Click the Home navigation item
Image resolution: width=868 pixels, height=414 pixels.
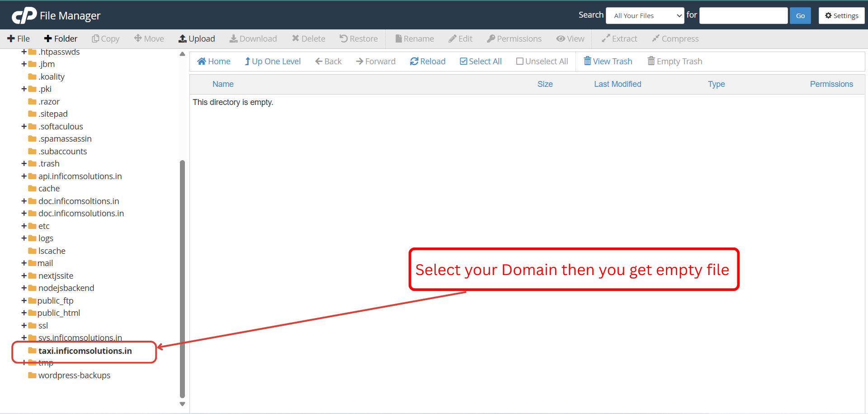click(213, 61)
